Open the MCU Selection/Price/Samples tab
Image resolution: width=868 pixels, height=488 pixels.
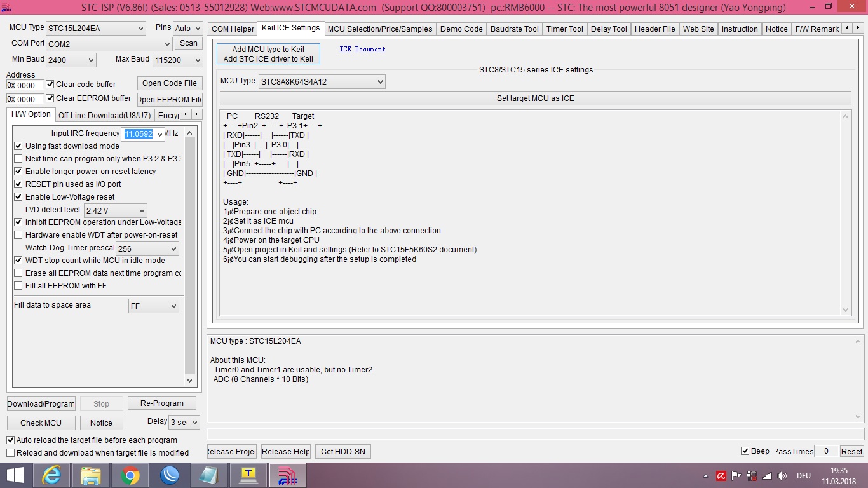click(380, 29)
